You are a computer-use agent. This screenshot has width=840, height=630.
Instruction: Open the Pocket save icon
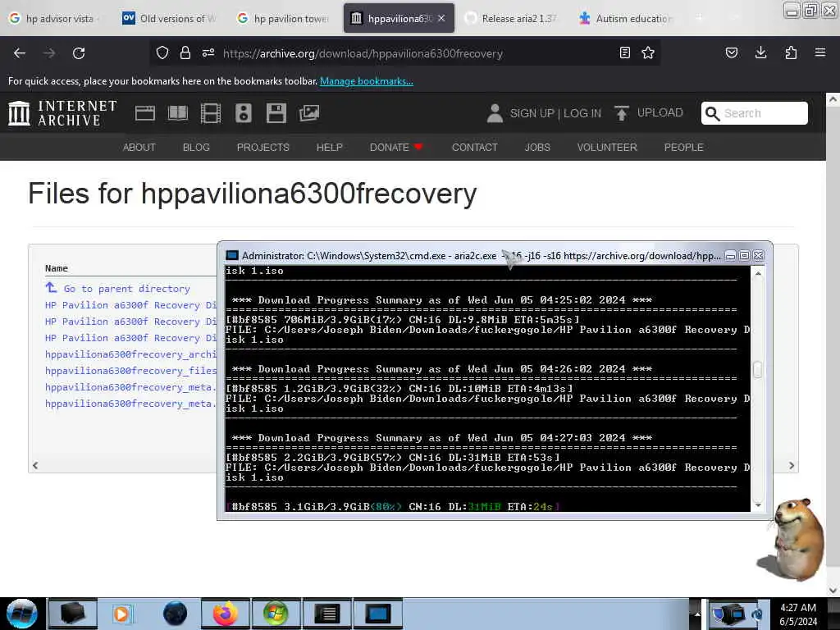[732, 52]
